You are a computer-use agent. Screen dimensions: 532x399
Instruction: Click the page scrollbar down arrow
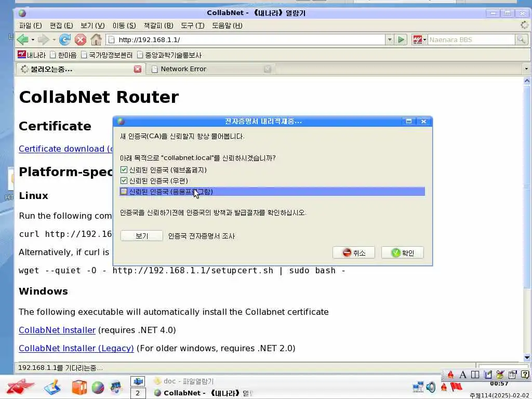point(527,357)
